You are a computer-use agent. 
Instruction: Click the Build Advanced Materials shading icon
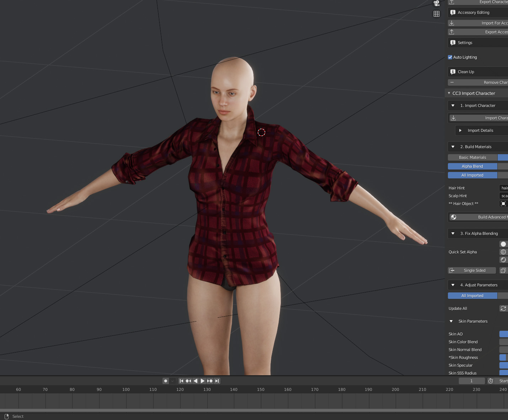point(454,217)
